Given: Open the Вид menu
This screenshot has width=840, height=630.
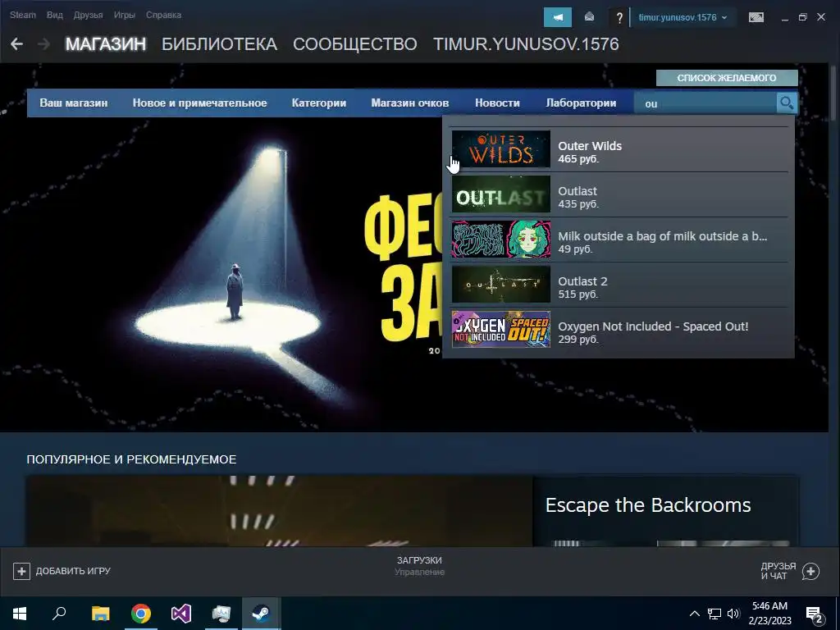Looking at the screenshot, I should pyautogui.click(x=55, y=15).
